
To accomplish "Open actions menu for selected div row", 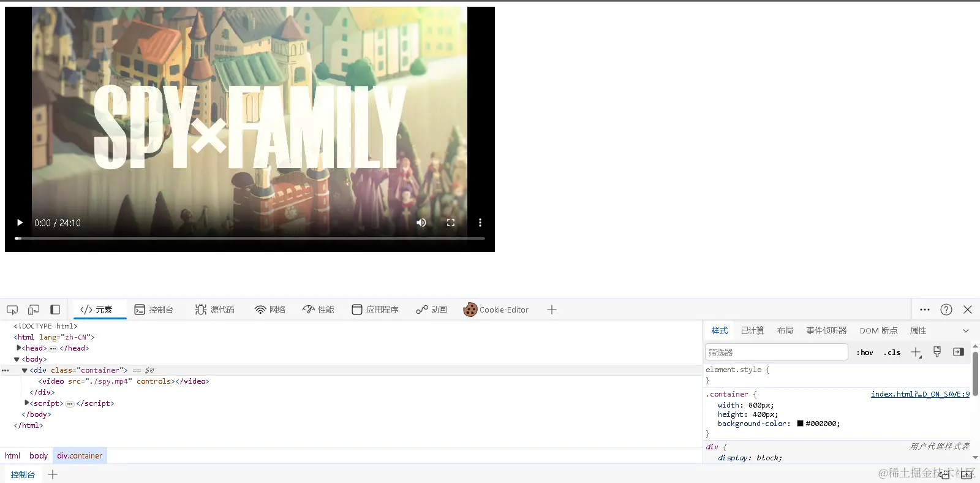I will point(6,370).
